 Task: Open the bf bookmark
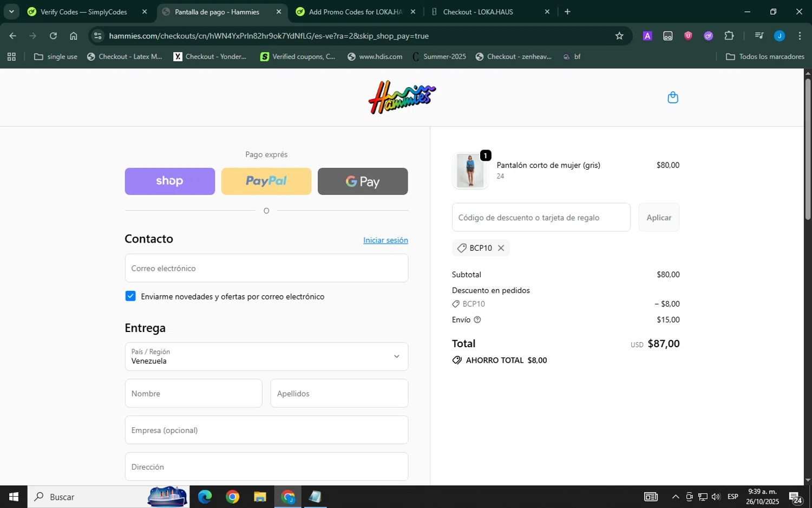pyautogui.click(x=572, y=56)
